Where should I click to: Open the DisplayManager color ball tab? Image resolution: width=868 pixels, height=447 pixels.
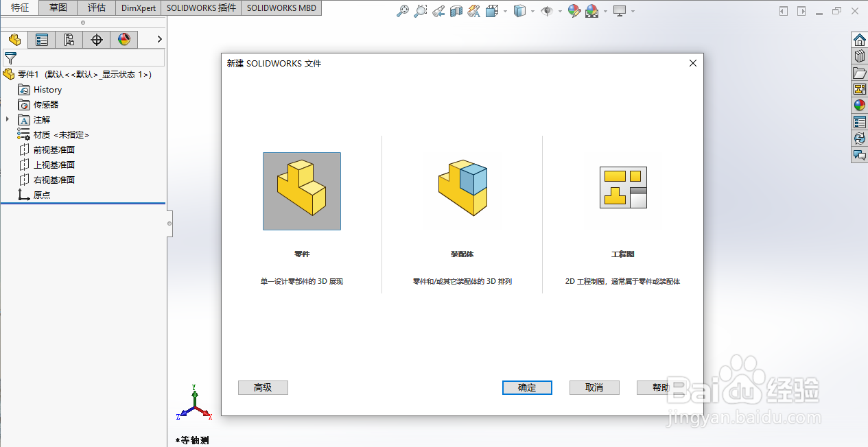pyautogui.click(x=124, y=40)
